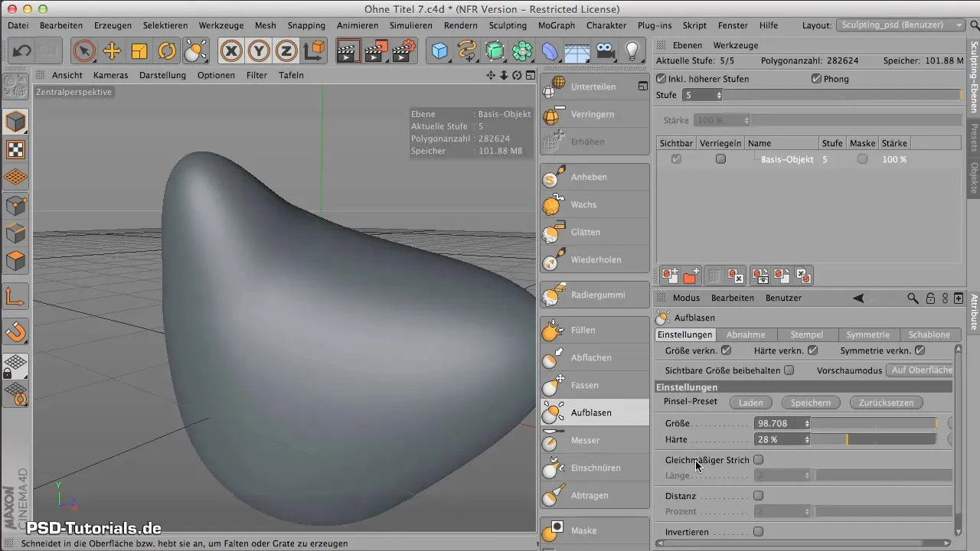
Task: Open the Werkzeuge panel menu
Action: point(734,45)
